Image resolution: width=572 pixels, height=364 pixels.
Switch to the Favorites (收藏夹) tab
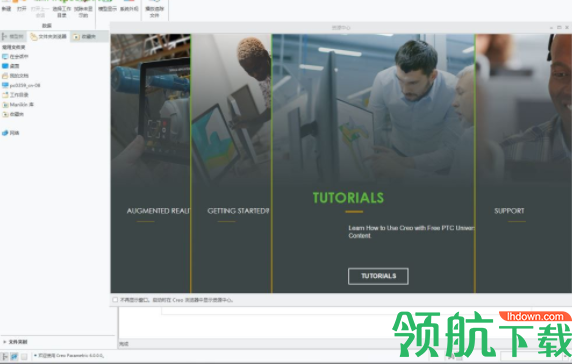point(85,36)
